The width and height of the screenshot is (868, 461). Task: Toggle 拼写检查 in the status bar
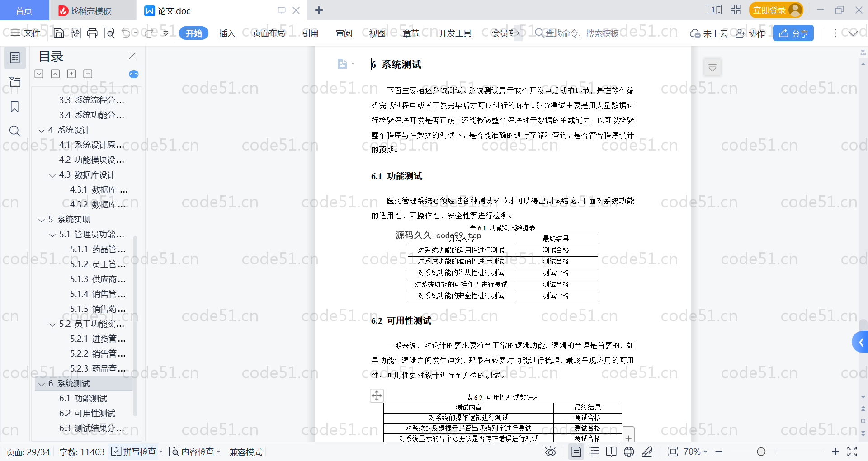pos(134,452)
